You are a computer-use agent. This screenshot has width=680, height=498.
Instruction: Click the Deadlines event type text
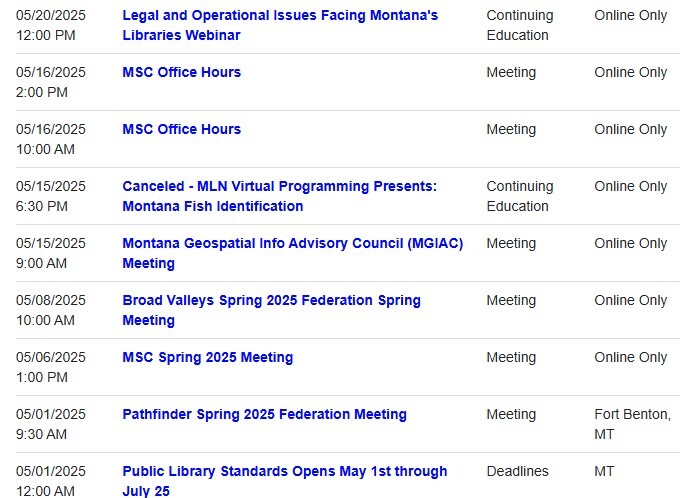tap(517, 471)
